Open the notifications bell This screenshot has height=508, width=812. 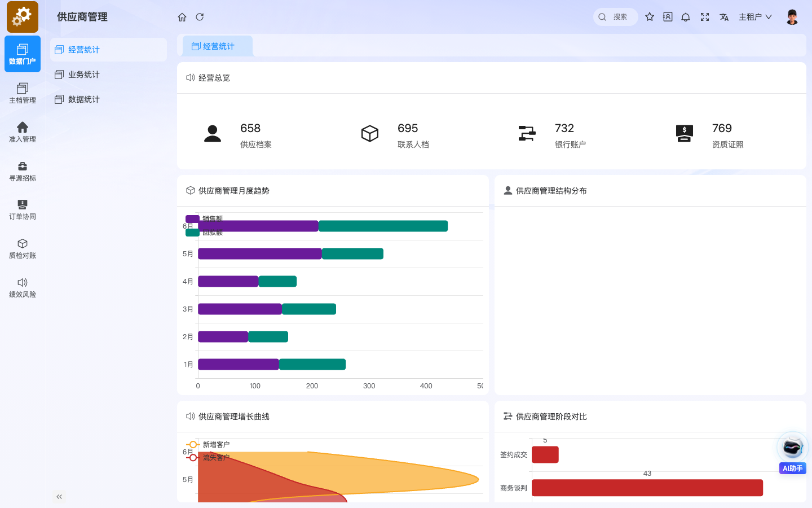pos(686,17)
